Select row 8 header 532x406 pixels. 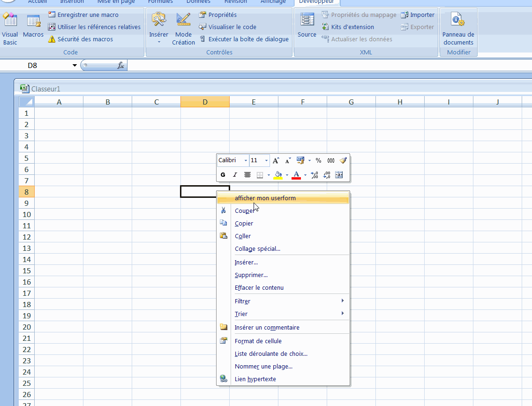tap(26, 192)
